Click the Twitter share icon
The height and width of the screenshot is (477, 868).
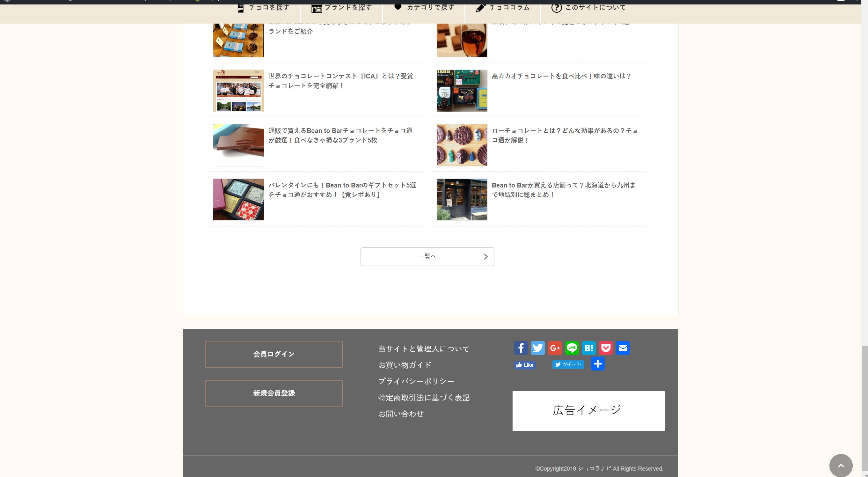(x=537, y=348)
